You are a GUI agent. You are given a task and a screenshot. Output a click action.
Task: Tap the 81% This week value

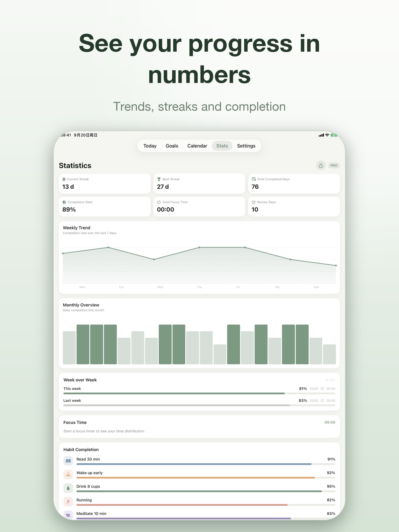[303, 389]
